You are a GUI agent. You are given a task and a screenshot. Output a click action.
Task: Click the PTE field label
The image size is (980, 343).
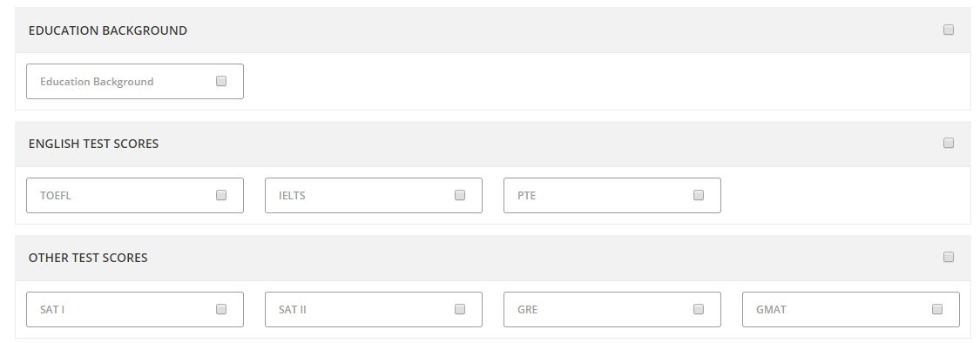point(526,196)
